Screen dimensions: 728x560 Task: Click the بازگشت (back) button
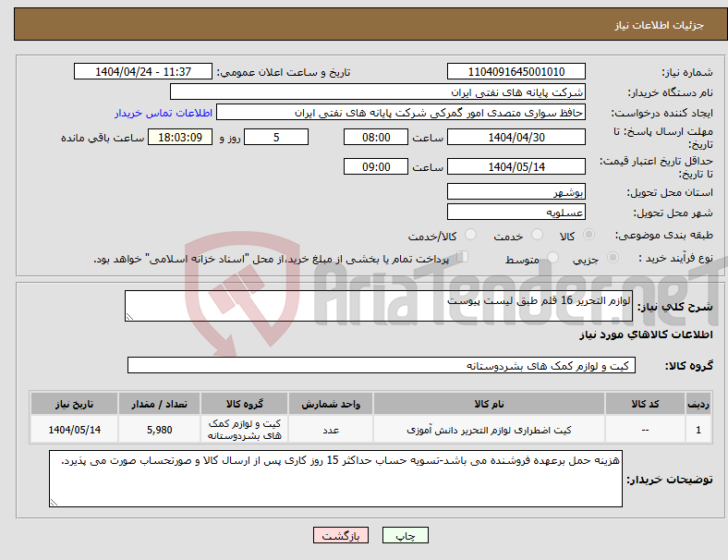[x=341, y=535]
